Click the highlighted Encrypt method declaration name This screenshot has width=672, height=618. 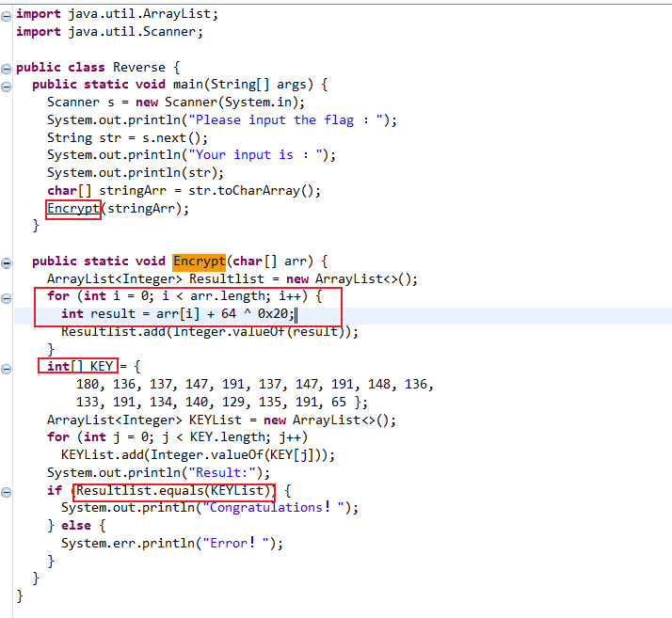pos(200,261)
